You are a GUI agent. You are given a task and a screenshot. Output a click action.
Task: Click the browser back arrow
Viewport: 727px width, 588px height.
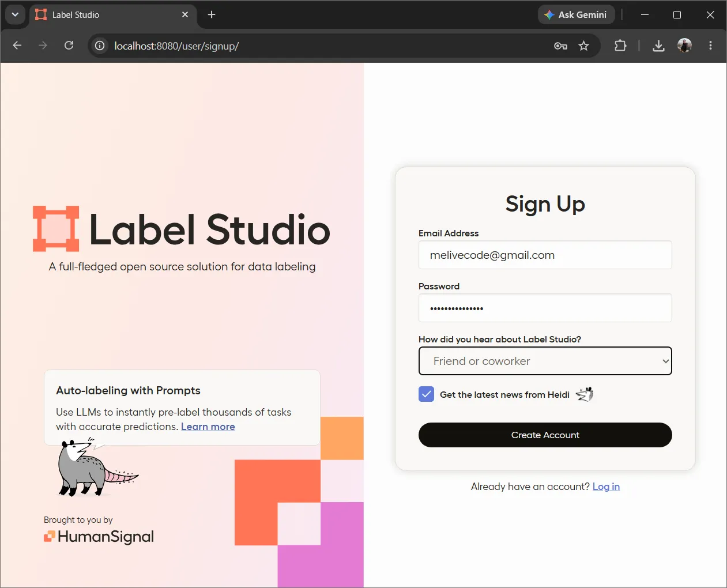pyautogui.click(x=17, y=46)
